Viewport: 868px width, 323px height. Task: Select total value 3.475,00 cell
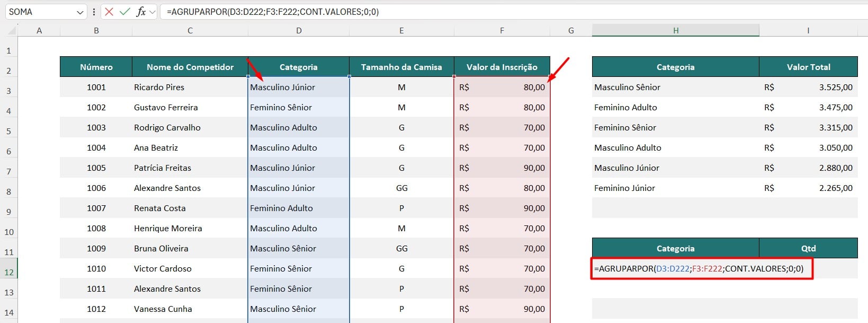click(808, 107)
